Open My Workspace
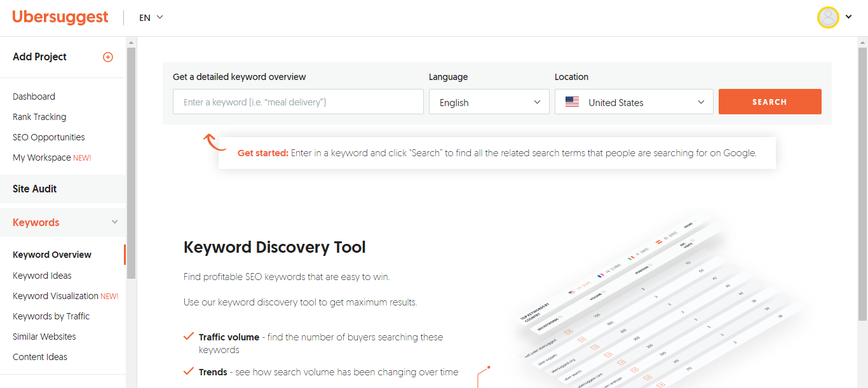868x388 pixels. [x=42, y=157]
